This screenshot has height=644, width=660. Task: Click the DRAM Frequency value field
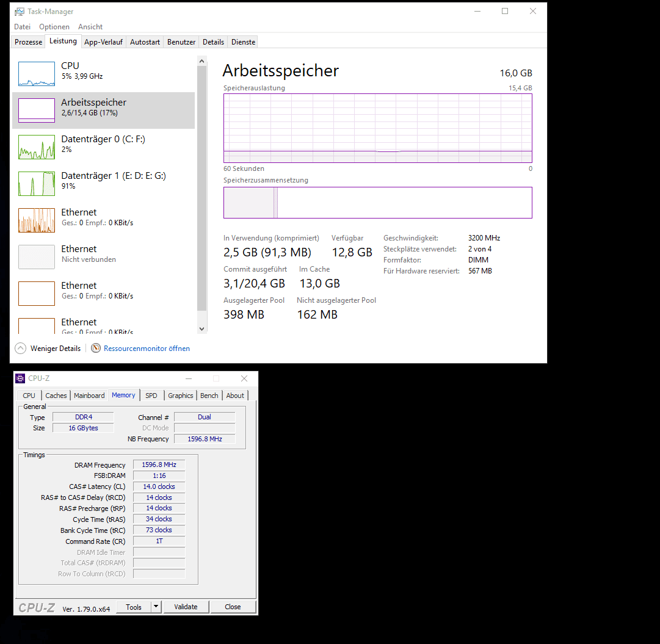(x=159, y=465)
